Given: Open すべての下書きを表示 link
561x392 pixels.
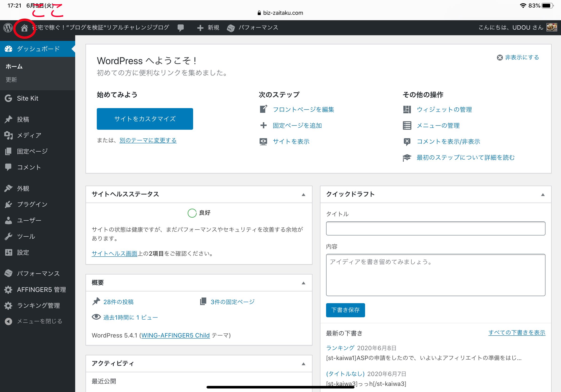Looking at the screenshot, I should (517, 333).
